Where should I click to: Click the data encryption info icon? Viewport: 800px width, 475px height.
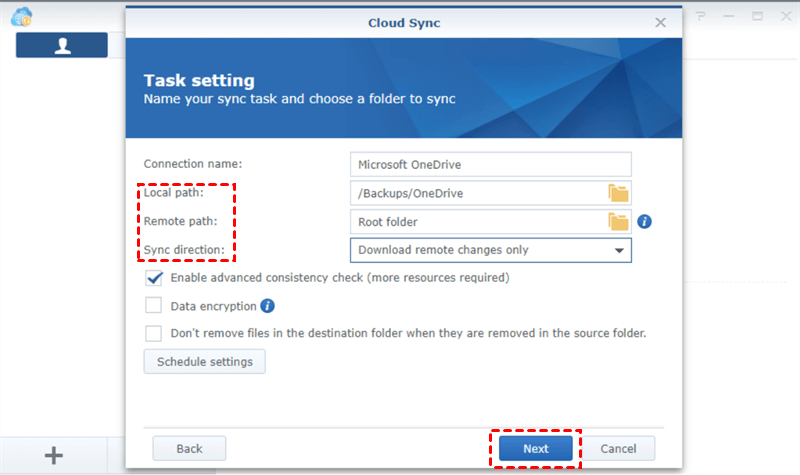[x=268, y=306]
